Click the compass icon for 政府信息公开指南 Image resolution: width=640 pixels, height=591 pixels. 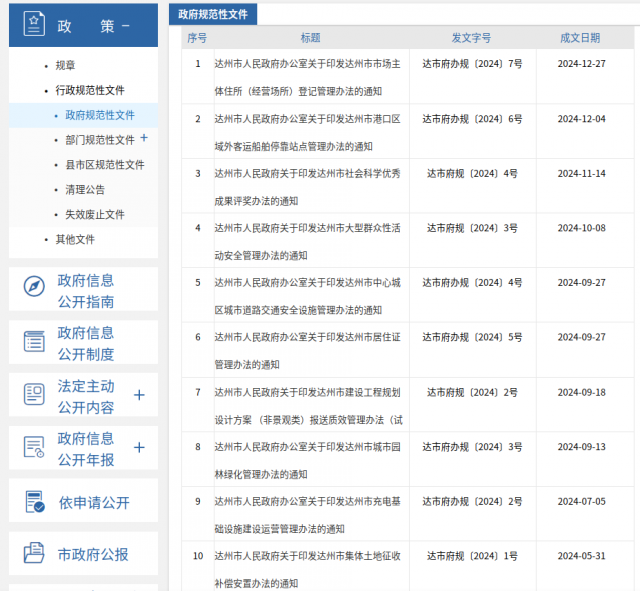(x=34, y=288)
